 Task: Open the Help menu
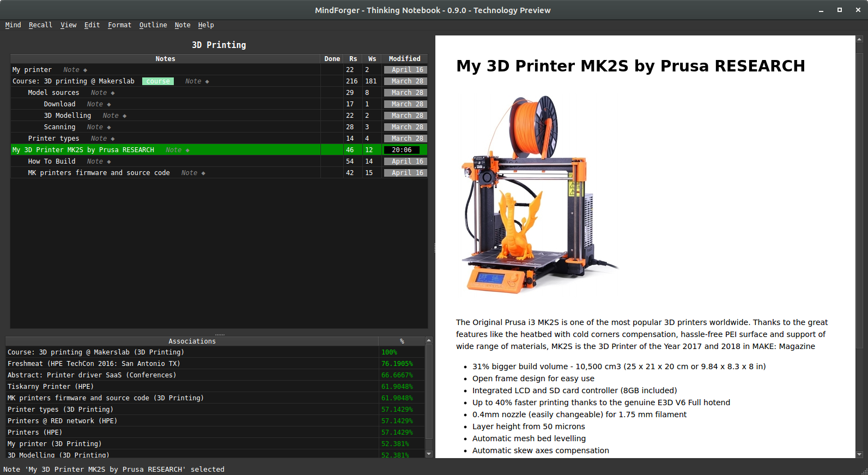coord(206,25)
